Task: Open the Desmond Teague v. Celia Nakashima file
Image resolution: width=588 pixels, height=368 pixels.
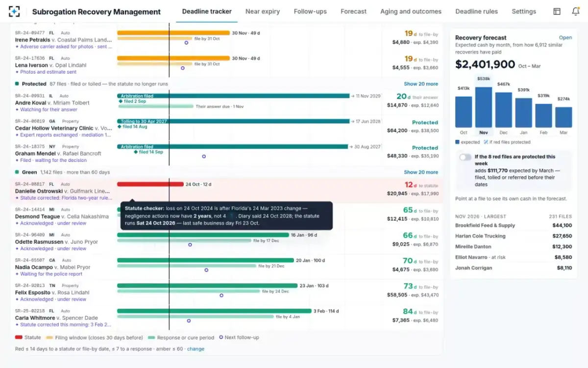Action: [62, 216]
